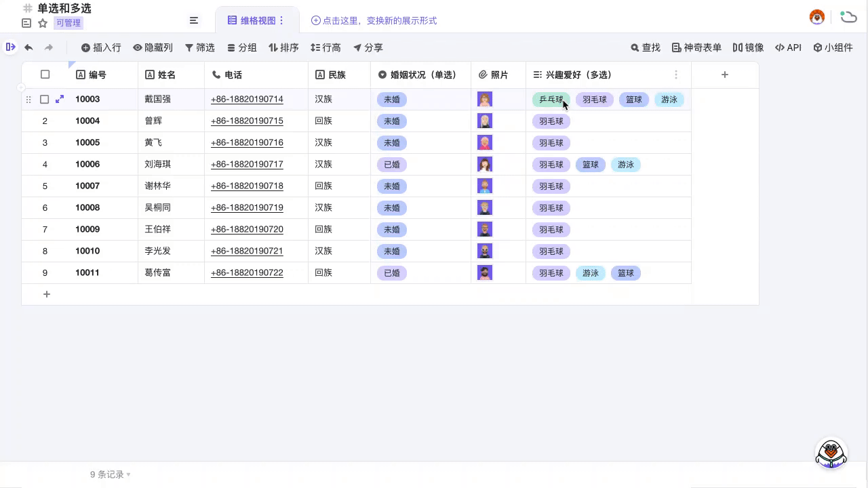This screenshot has height=488, width=868.
Task: Open the 筛选 (filter) tool
Action: [199, 47]
